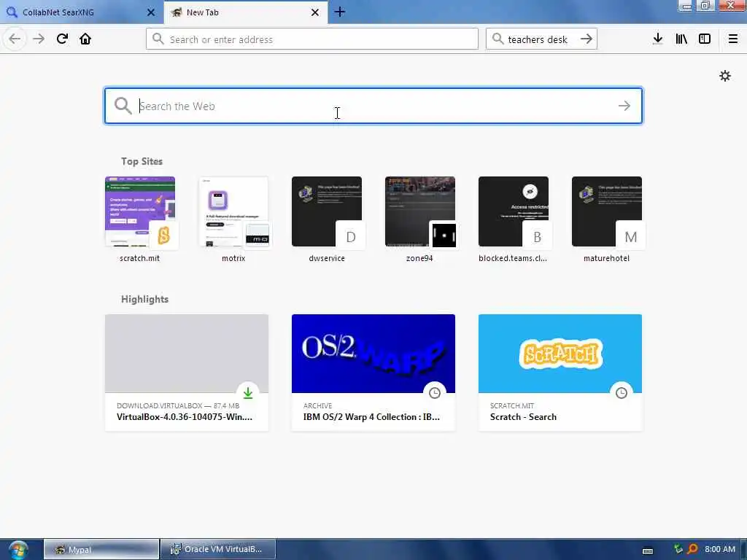Click the address bar field
This screenshot has width=747, height=560.
[312, 39]
